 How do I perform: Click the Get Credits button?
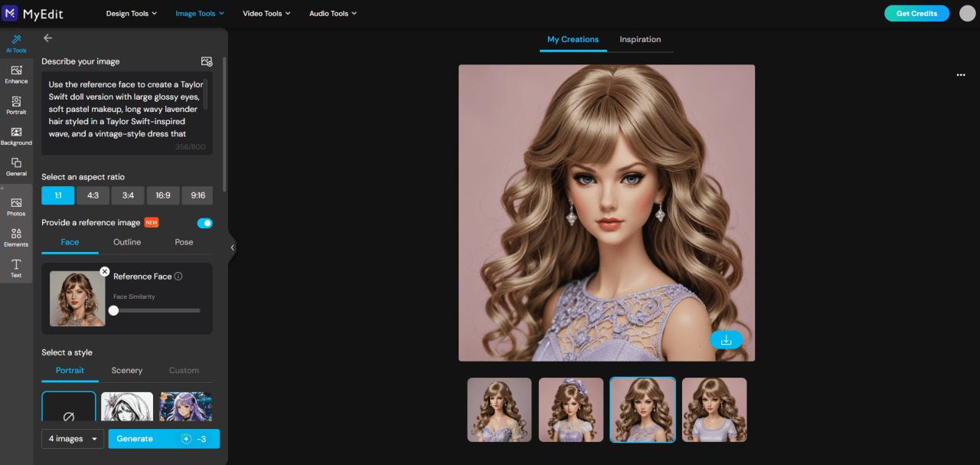(916, 13)
